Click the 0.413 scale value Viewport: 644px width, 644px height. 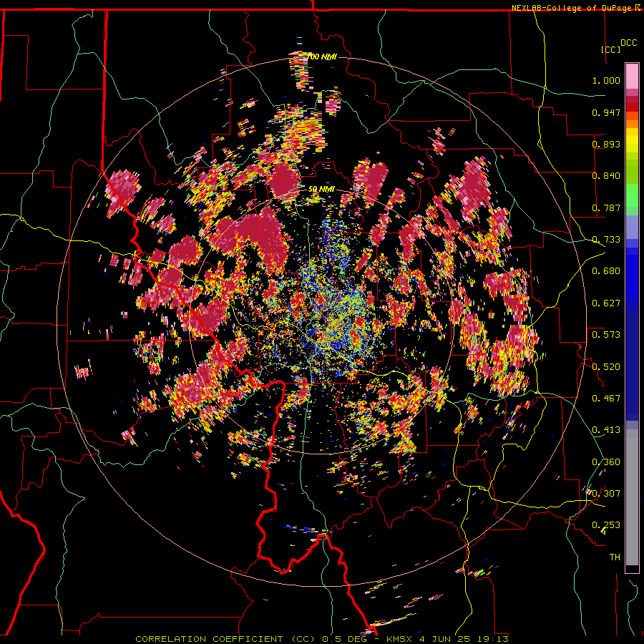point(606,430)
